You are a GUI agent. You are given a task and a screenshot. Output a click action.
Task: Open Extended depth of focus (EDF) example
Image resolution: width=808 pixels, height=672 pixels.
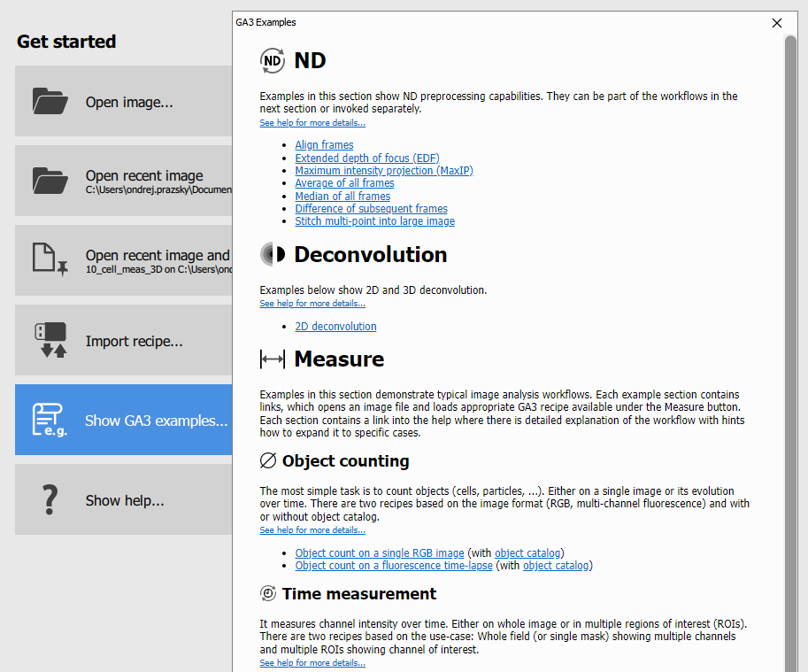point(366,158)
